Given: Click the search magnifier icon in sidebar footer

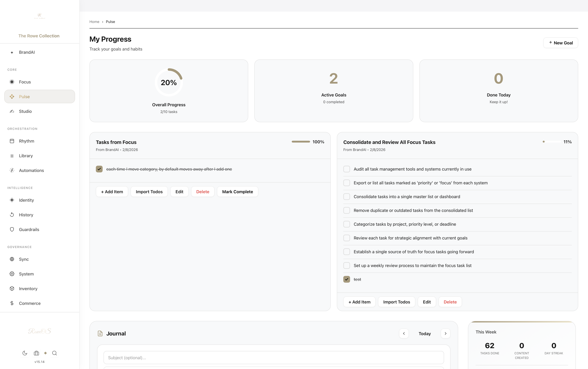Looking at the screenshot, I should click(54, 353).
